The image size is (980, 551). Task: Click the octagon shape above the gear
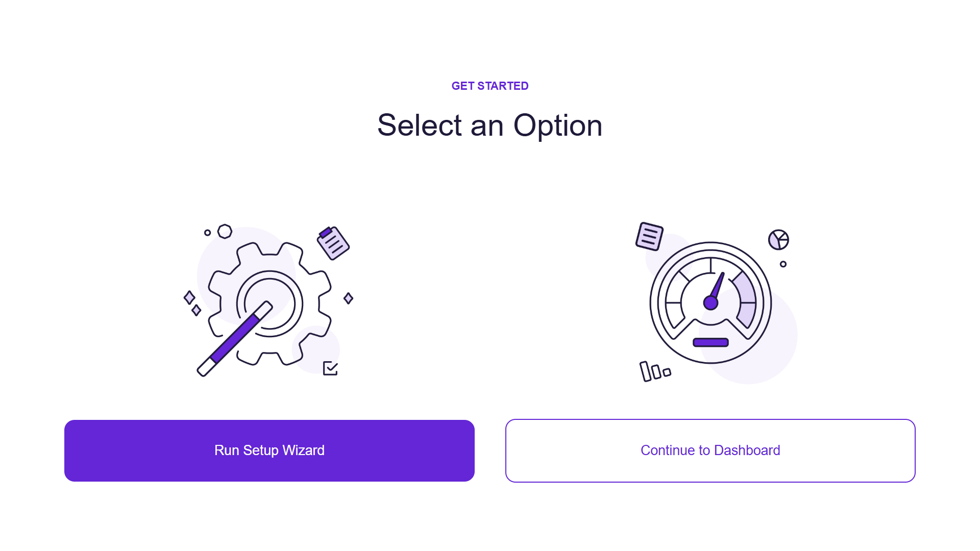[225, 231]
